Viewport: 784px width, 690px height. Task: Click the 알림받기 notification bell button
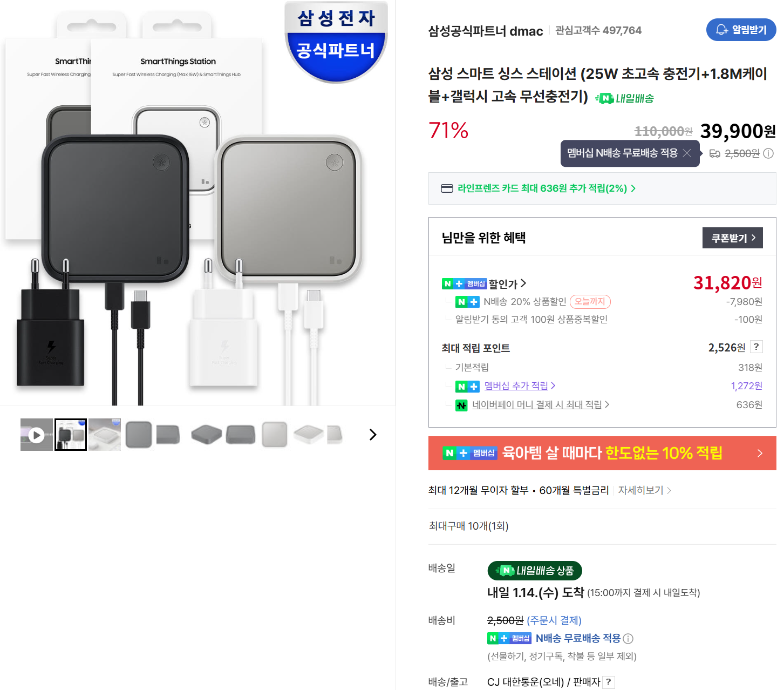741,30
